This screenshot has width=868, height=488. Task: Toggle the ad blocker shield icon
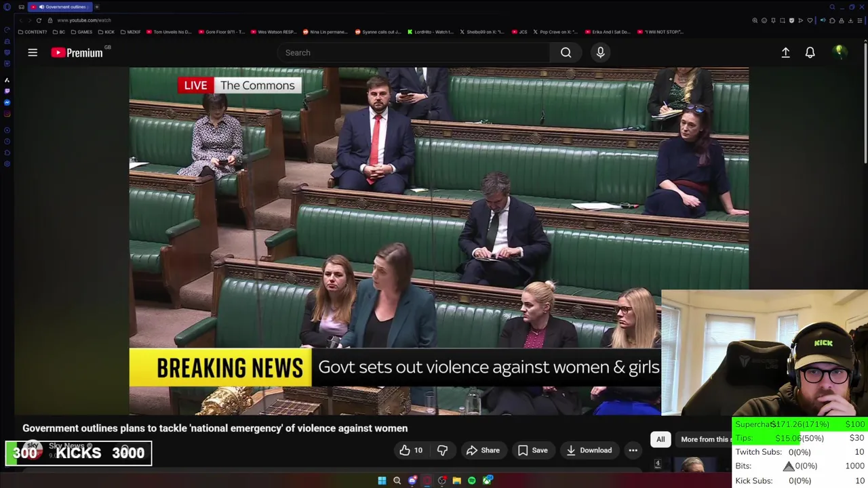pos(791,20)
